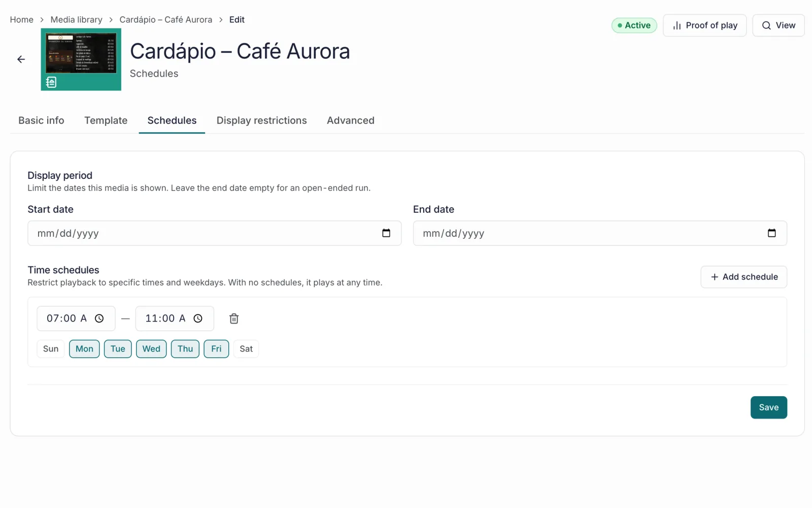Viewport: 812px width, 508px height.
Task: Open Display restrictions tab
Action: coord(261,120)
